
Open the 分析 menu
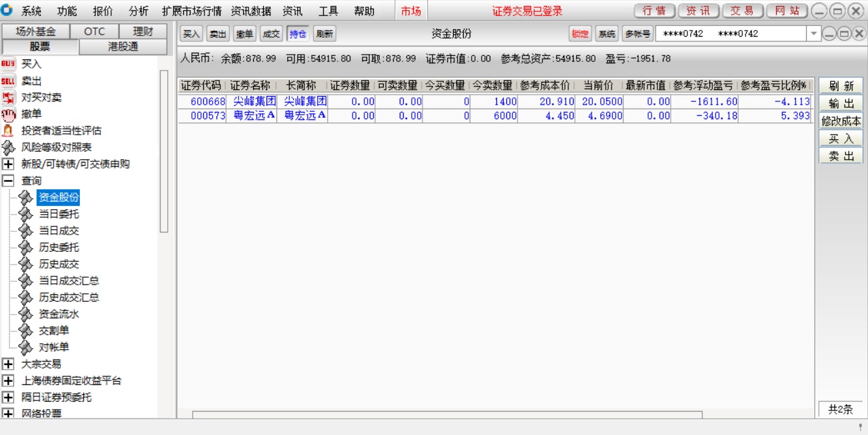pyautogui.click(x=139, y=11)
